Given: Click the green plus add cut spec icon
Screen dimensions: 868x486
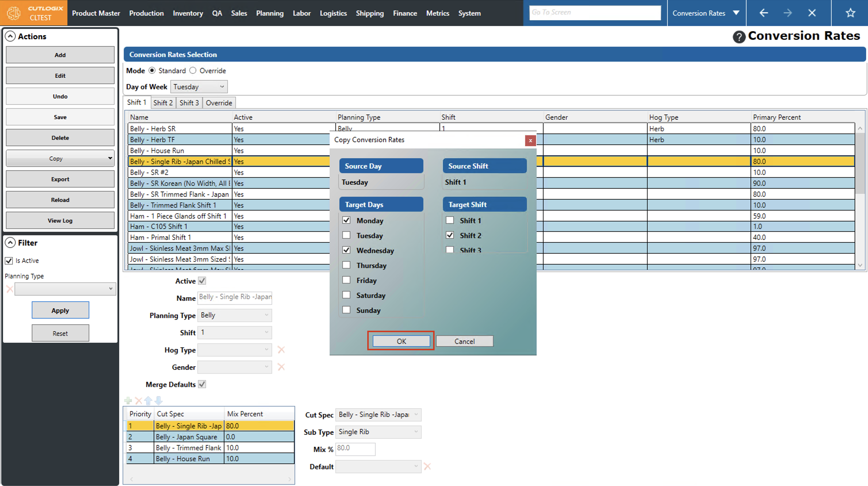Looking at the screenshot, I should coord(128,400).
